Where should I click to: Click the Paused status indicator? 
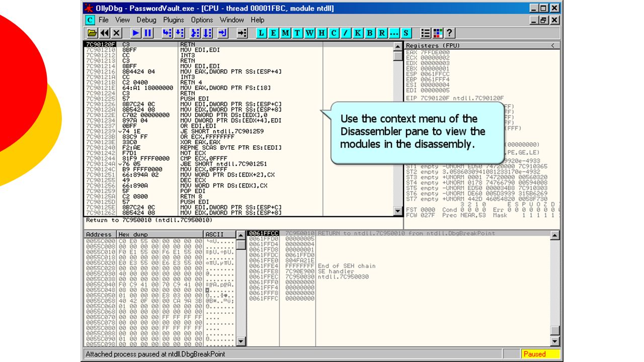click(x=540, y=354)
